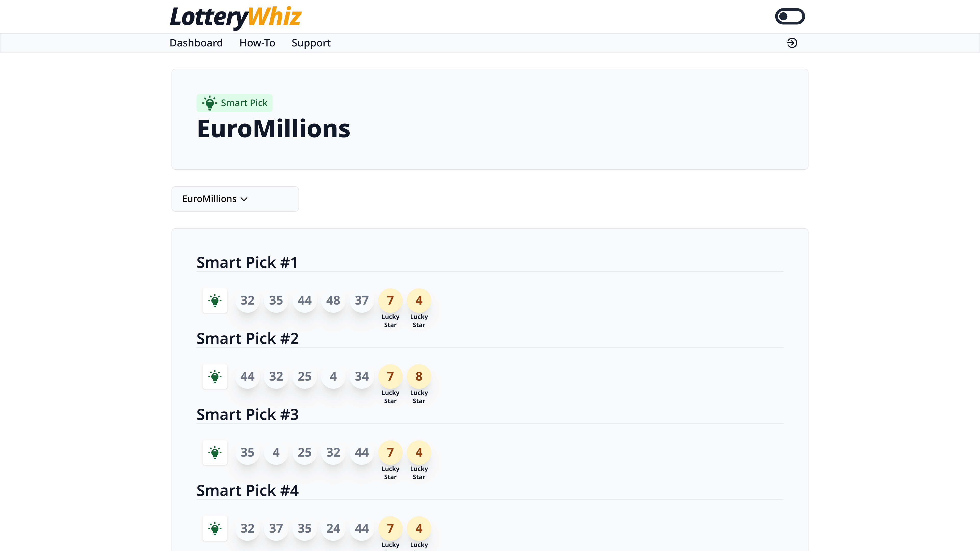
Task: Click Lucky Star 4 in Smart Pick #3
Action: pos(419,453)
